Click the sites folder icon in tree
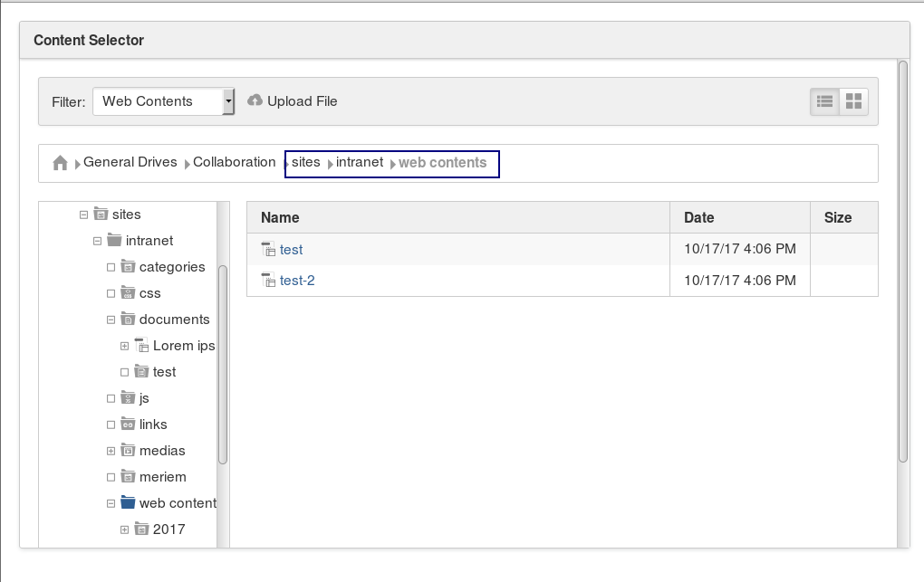924x582 pixels. pyautogui.click(x=101, y=214)
